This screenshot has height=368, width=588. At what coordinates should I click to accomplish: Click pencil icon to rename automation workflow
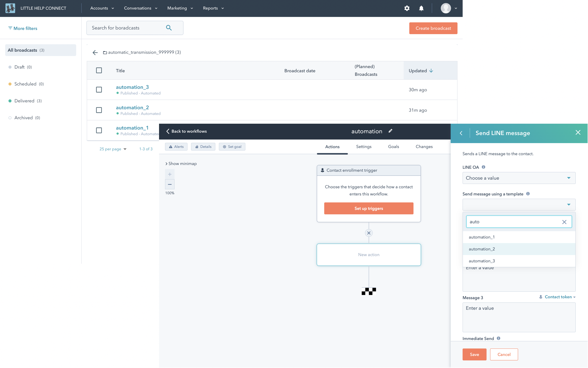click(390, 131)
